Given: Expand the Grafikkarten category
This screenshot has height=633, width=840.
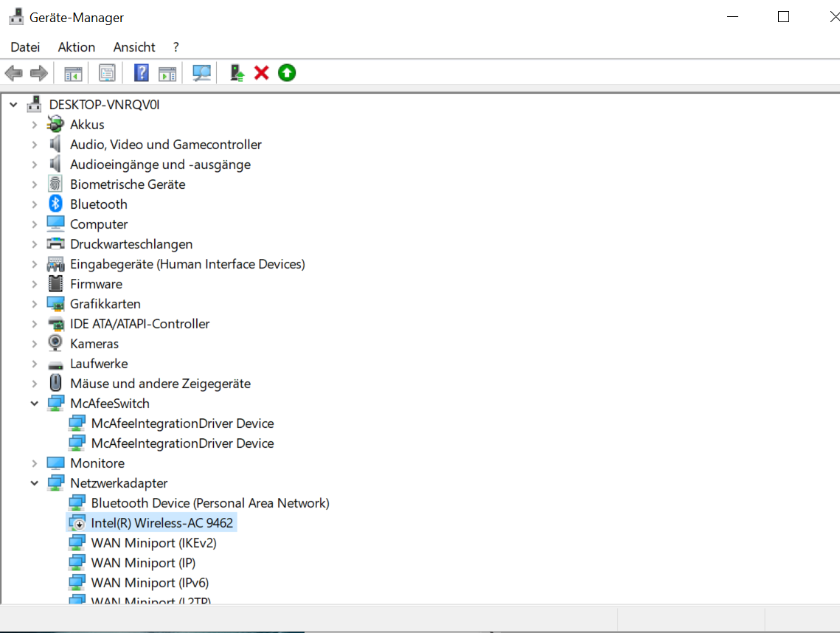Looking at the screenshot, I should pyautogui.click(x=34, y=304).
